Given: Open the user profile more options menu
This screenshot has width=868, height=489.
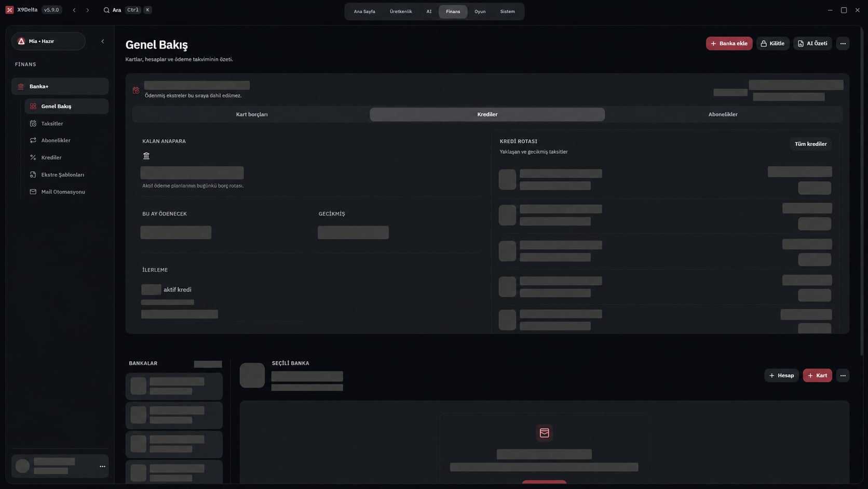Looking at the screenshot, I should pos(102,466).
